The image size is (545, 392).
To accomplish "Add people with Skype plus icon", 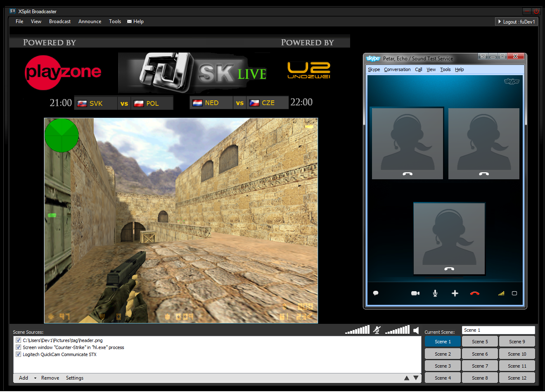I will click(455, 293).
